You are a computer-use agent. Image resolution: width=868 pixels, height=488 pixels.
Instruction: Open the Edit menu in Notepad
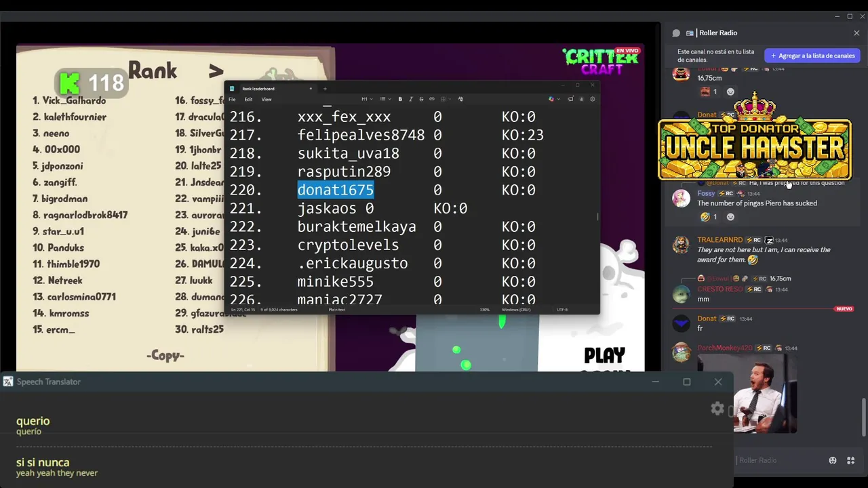tap(248, 99)
